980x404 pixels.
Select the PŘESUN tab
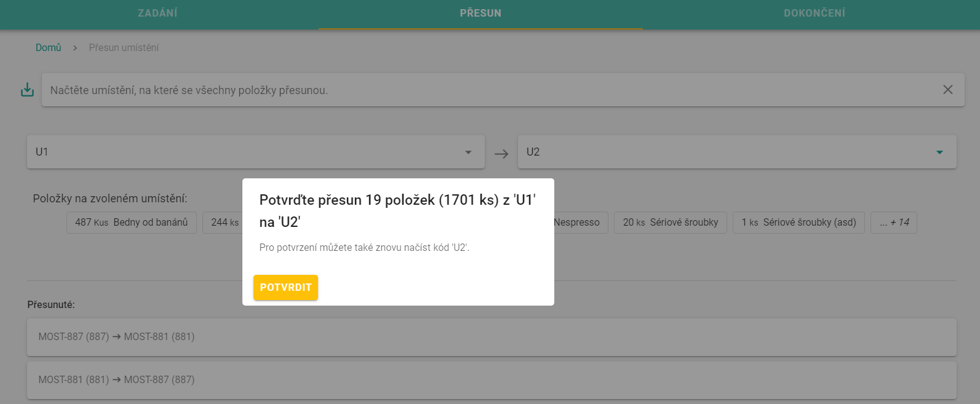tap(480, 13)
